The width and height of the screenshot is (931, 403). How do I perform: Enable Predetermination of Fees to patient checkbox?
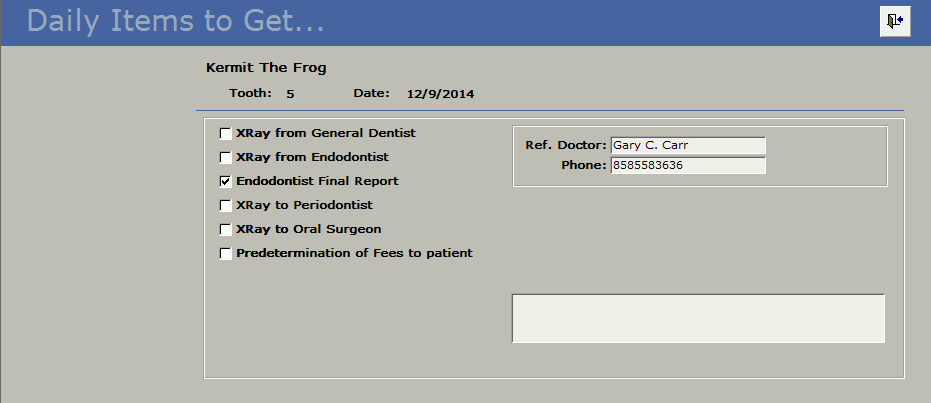coord(226,253)
